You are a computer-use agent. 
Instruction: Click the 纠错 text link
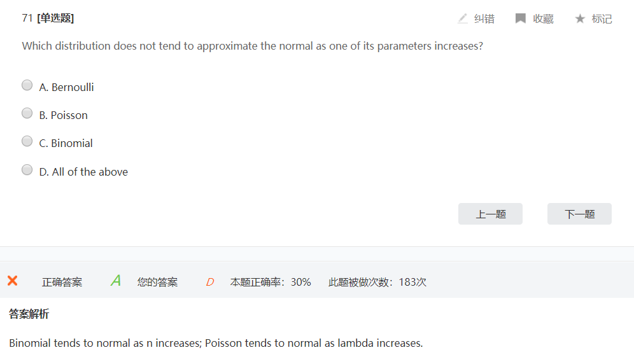(x=484, y=19)
